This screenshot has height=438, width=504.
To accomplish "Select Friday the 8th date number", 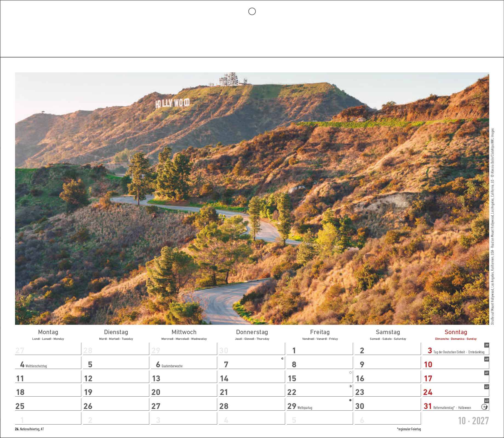I will (x=294, y=365).
